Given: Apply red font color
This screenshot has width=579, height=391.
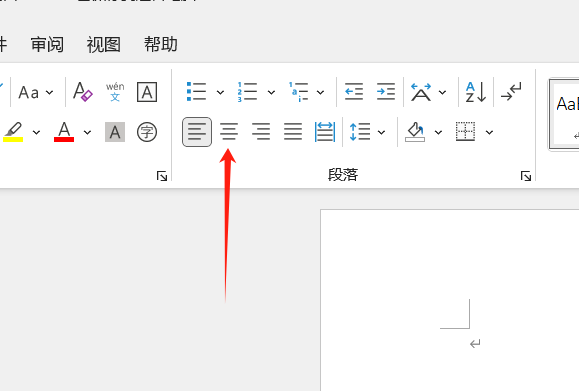Looking at the screenshot, I should click(64, 132).
